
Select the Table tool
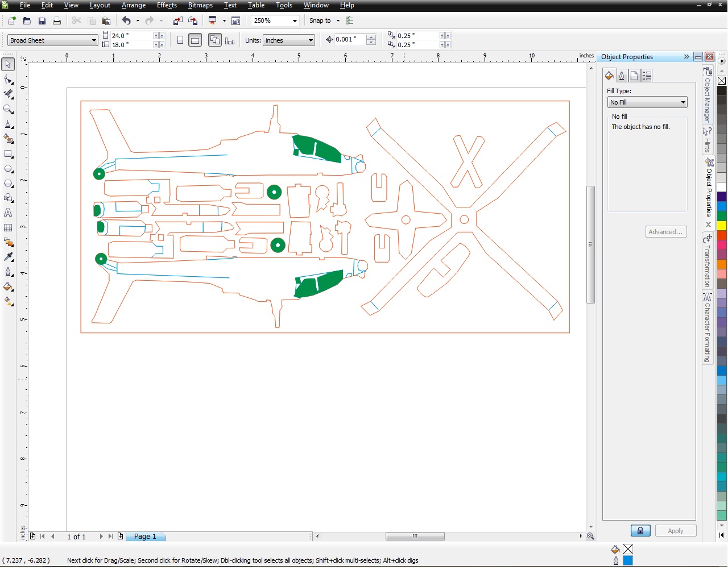click(x=9, y=227)
